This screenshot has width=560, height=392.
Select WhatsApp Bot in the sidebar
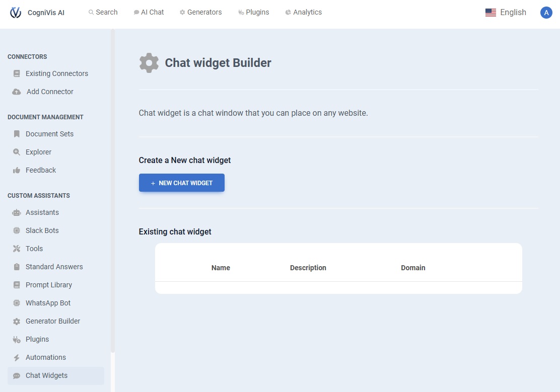(48, 303)
